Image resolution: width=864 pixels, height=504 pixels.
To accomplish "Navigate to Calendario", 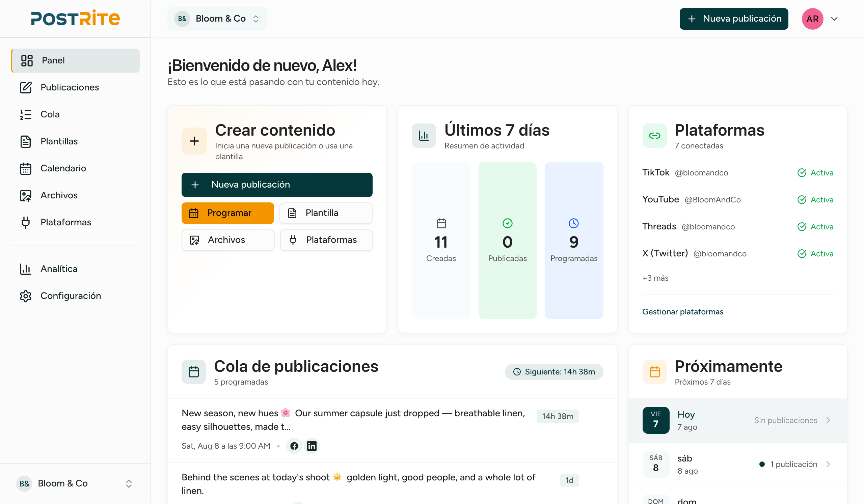I will tap(75, 168).
